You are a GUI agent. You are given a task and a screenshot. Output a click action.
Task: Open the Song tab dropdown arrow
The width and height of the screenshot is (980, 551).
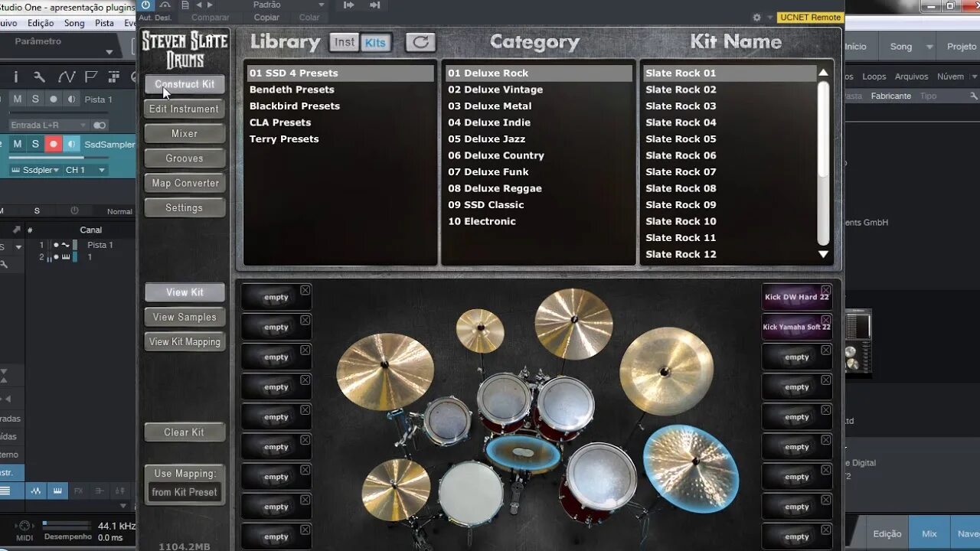[x=929, y=47]
